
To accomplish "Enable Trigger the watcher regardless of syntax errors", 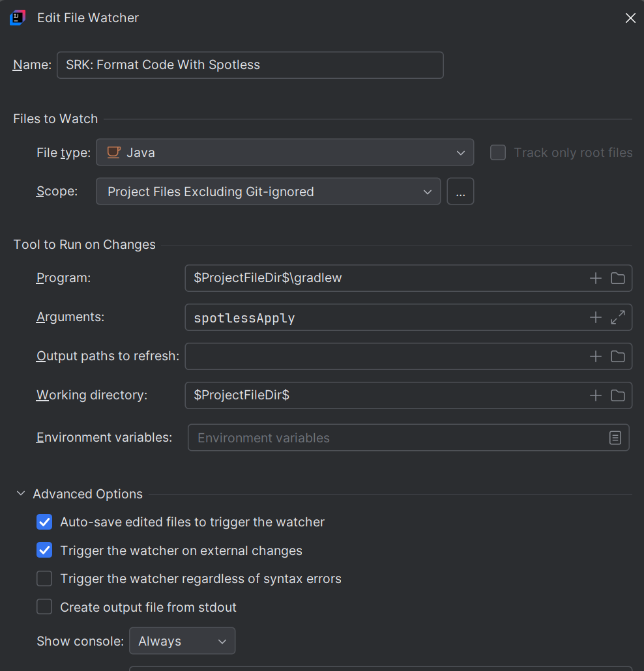I will coord(44,578).
